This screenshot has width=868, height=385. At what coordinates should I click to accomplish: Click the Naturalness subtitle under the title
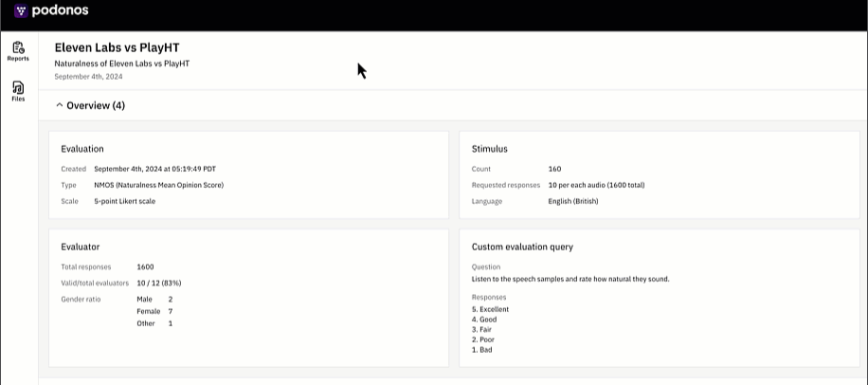[x=122, y=64]
